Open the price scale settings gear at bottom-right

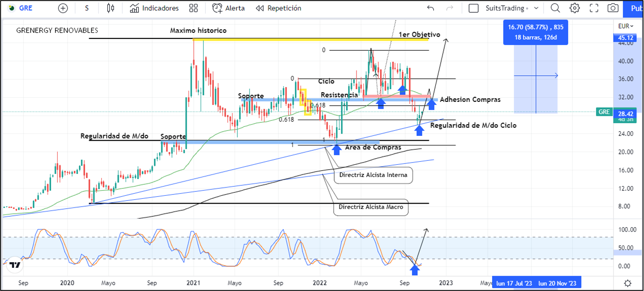[627, 283]
